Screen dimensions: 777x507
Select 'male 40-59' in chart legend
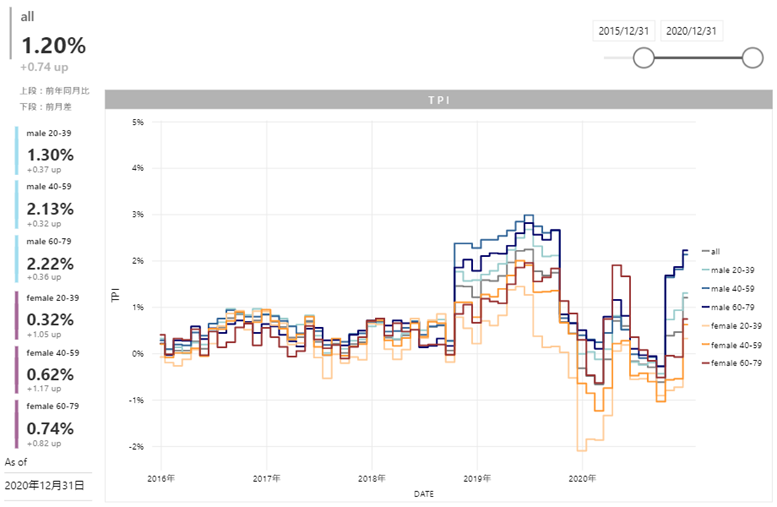734,288
